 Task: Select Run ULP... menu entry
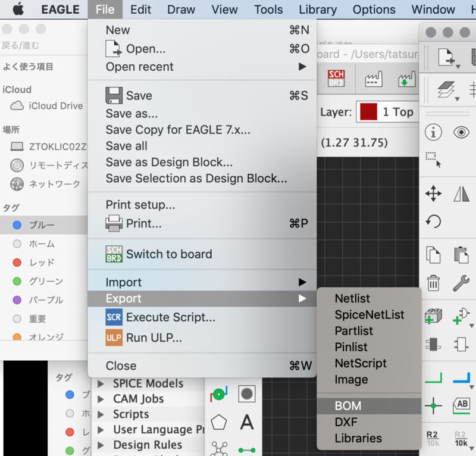pos(202,338)
